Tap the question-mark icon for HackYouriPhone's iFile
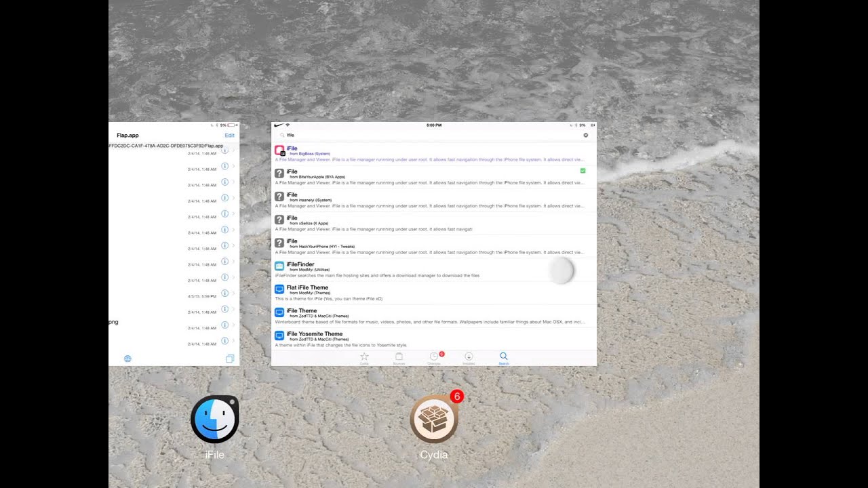This screenshot has width=868, height=488. pyautogui.click(x=279, y=243)
